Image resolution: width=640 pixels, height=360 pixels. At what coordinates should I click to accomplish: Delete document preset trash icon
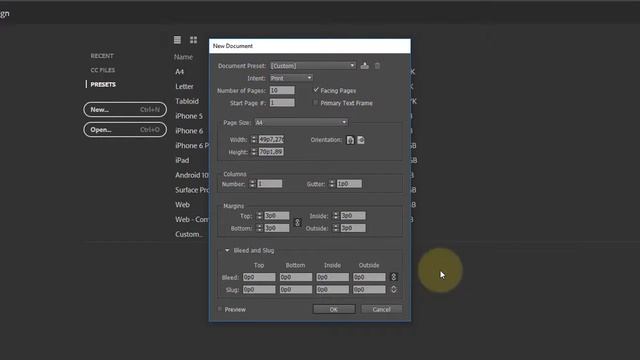tap(378, 66)
